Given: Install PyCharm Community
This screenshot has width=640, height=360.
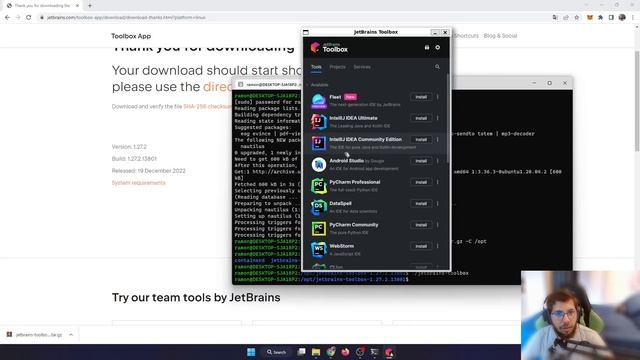Looking at the screenshot, I should coord(421,225).
